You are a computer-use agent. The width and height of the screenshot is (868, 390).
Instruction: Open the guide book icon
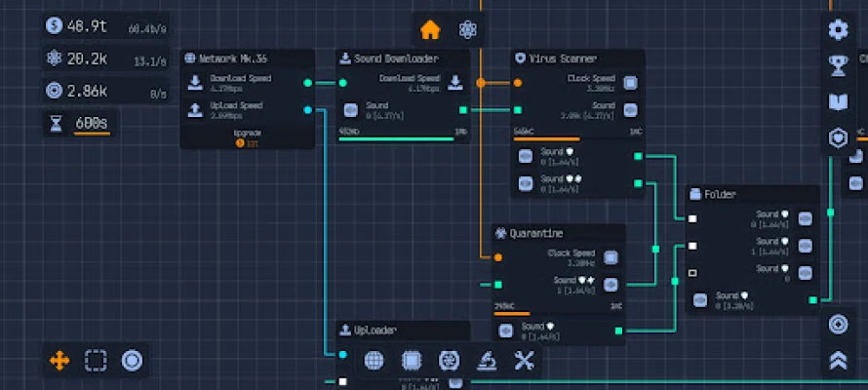point(838,102)
